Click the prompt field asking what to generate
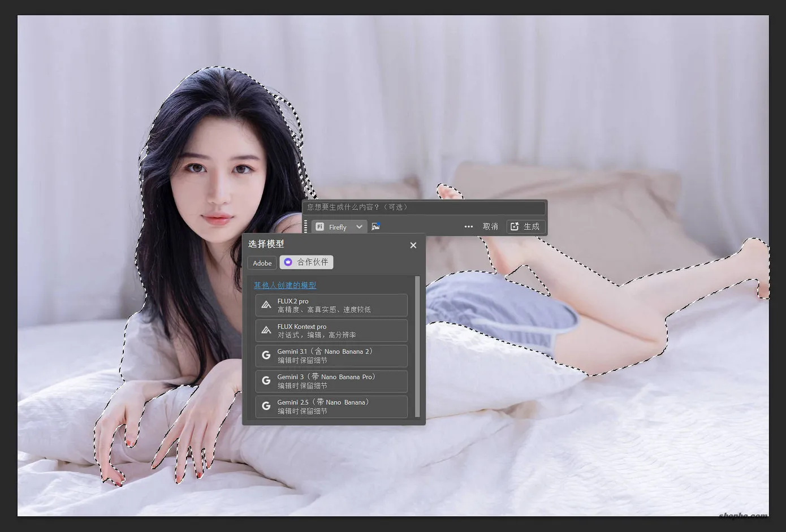The height and width of the screenshot is (532, 786). [x=424, y=207]
